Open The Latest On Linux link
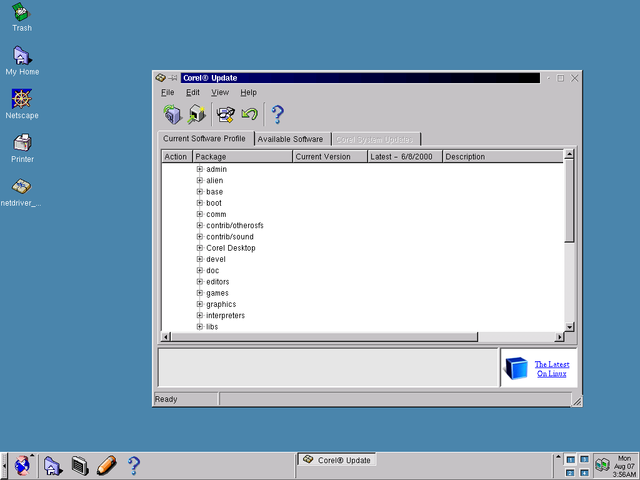 (x=552, y=369)
